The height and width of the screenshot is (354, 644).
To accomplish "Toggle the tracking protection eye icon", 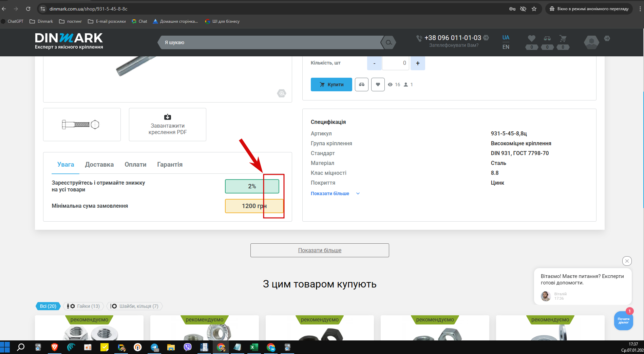I will click(523, 9).
